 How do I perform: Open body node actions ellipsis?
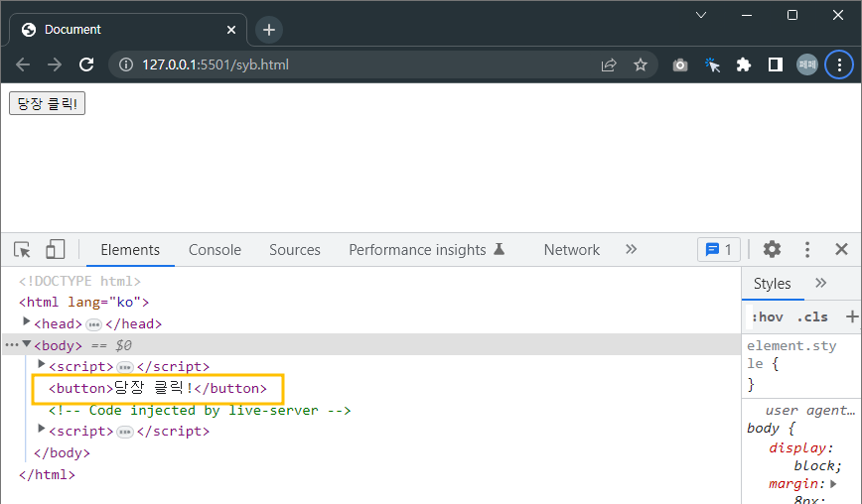tap(11, 345)
